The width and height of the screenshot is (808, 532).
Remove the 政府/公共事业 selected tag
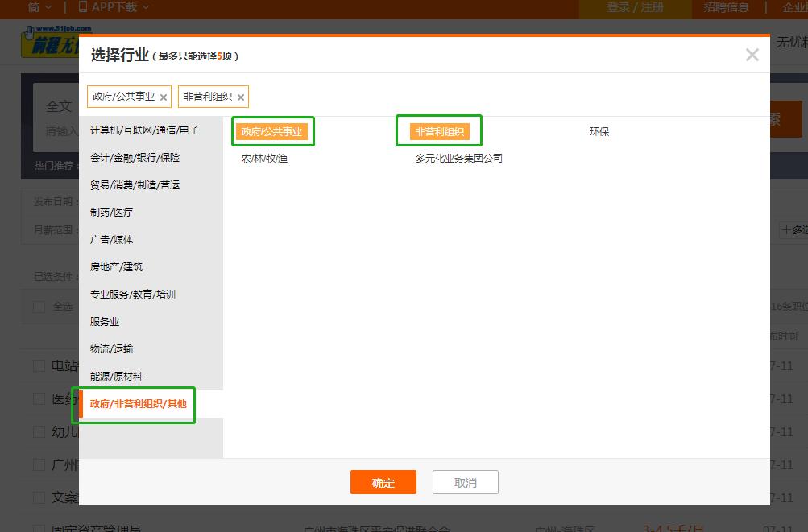click(x=164, y=96)
